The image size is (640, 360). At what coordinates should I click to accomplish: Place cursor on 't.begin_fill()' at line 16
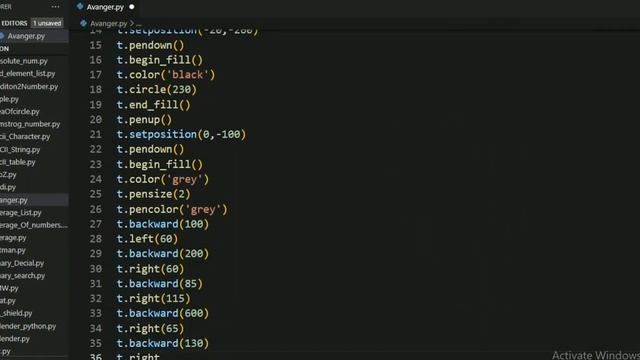click(160, 60)
